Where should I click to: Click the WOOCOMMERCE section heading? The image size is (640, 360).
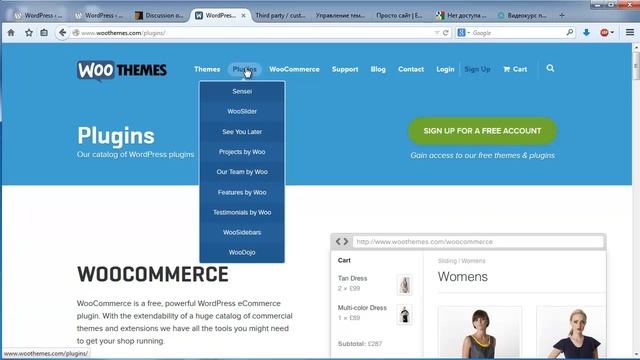pos(153,274)
